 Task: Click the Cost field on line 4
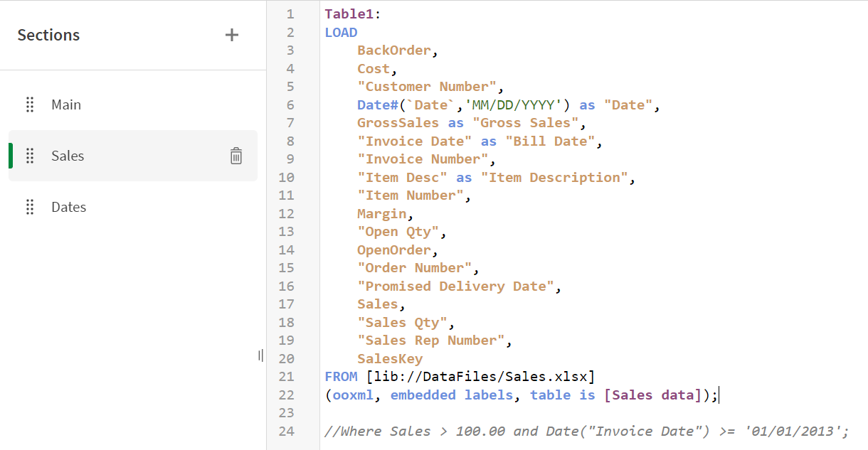[x=374, y=68]
